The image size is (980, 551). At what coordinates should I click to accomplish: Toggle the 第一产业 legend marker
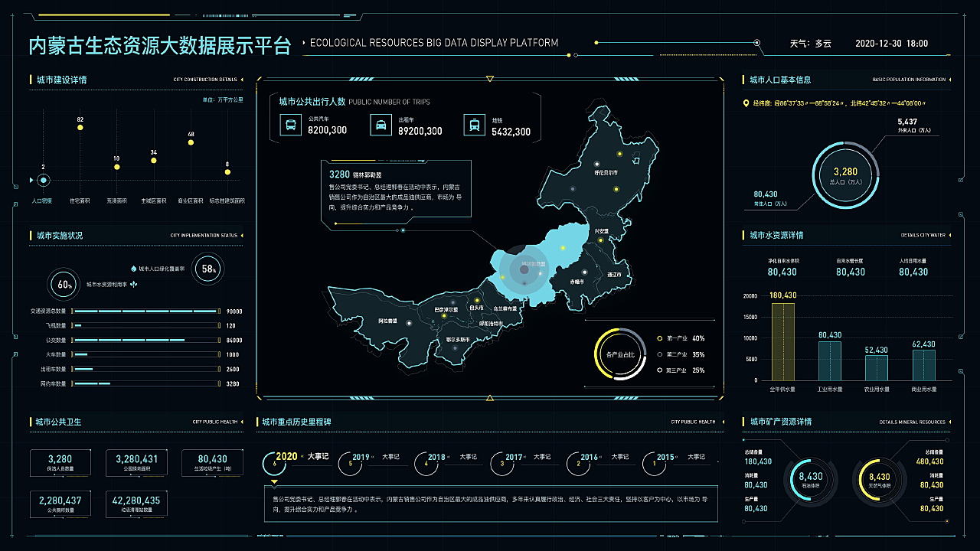pyautogui.click(x=659, y=338)
